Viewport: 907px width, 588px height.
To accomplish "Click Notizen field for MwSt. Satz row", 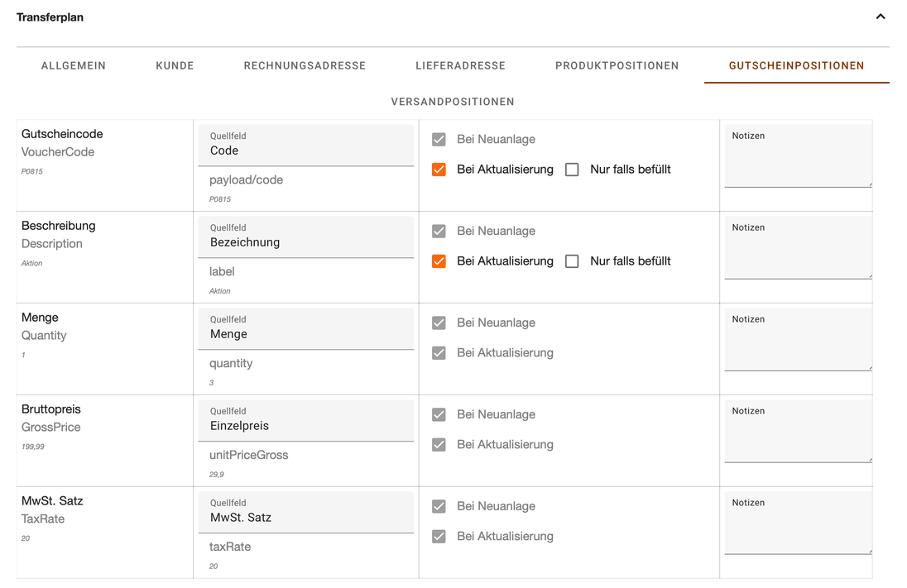I will pos(799,523).
